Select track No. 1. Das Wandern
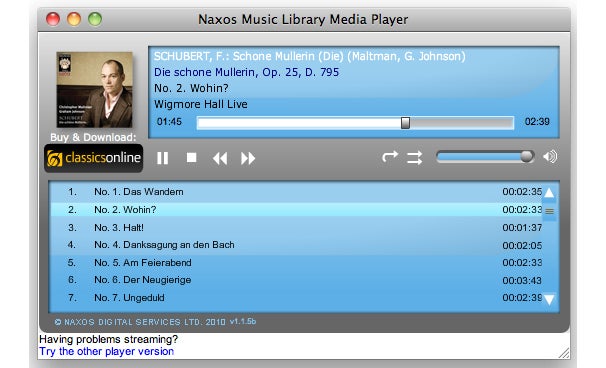Image resolution: width=606 pixels, height=368 pixels. pos(296,192)
